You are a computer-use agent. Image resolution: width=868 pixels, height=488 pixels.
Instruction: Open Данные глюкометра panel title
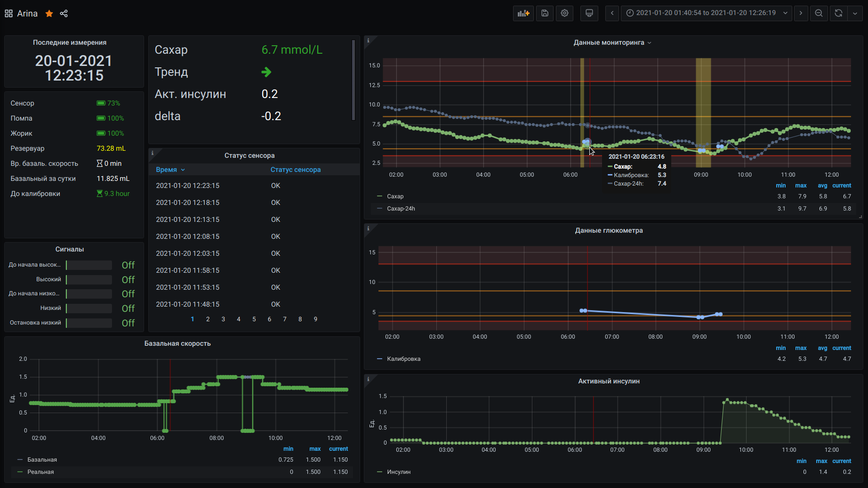click(x=609, y=231)
